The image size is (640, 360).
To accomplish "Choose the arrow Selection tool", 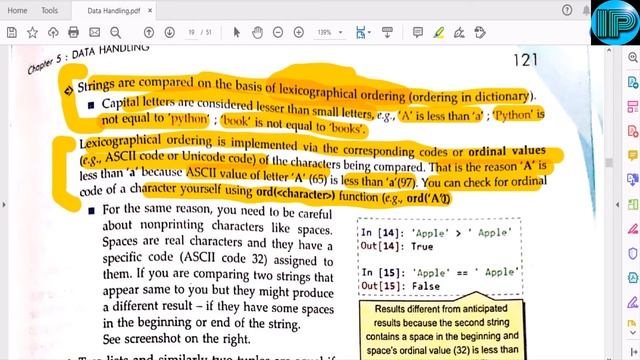I will pyautogui.click(x=236, y=32).
